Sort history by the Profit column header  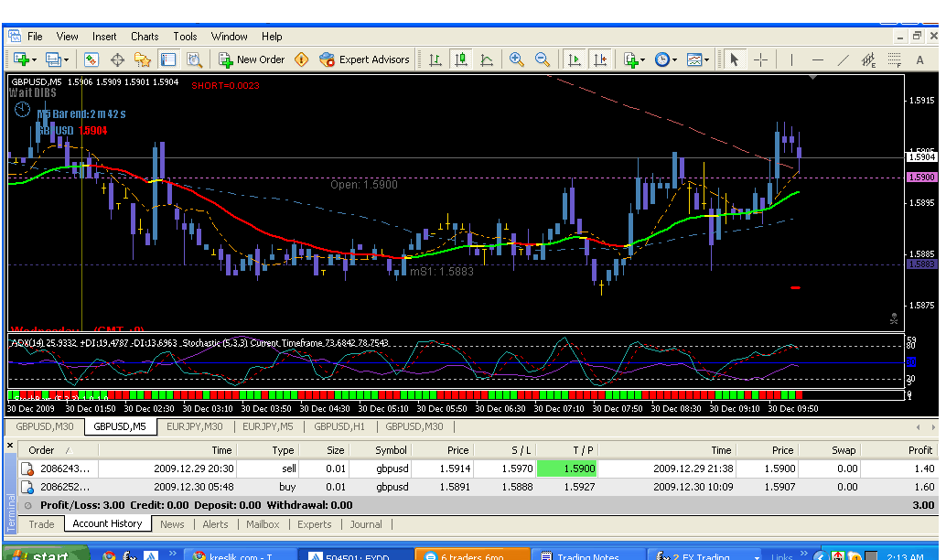click(x=919, y=450)
